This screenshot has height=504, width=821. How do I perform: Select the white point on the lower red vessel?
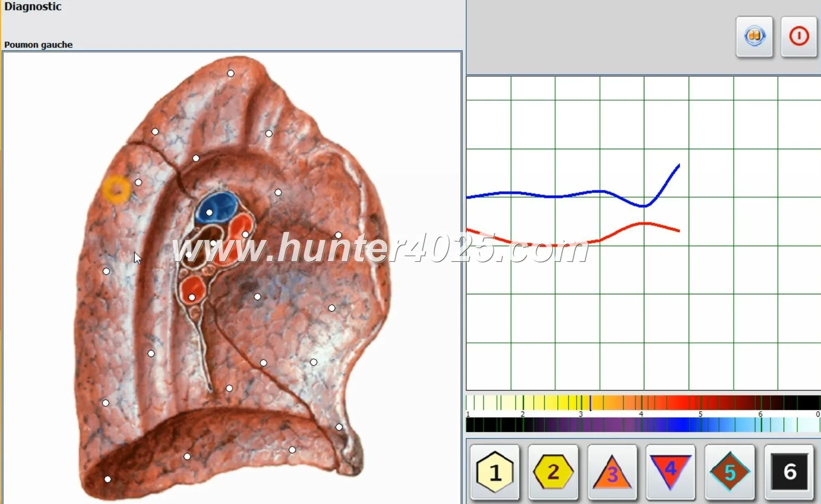192,298
